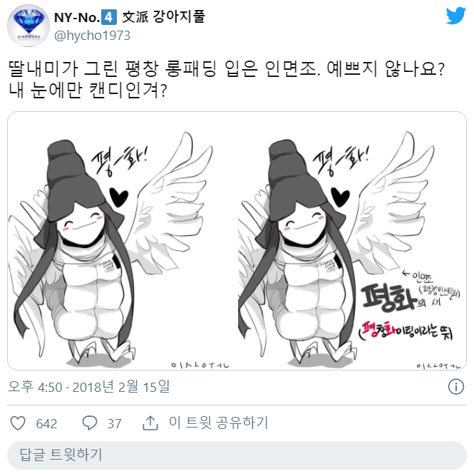Like the tweet with heart icon
474x476 pixels.
18,423
